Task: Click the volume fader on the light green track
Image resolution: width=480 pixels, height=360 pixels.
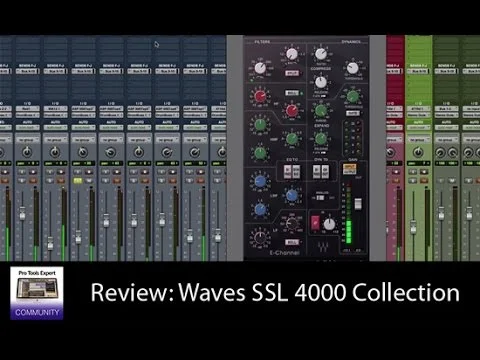Action: click(x=413, y=227)
